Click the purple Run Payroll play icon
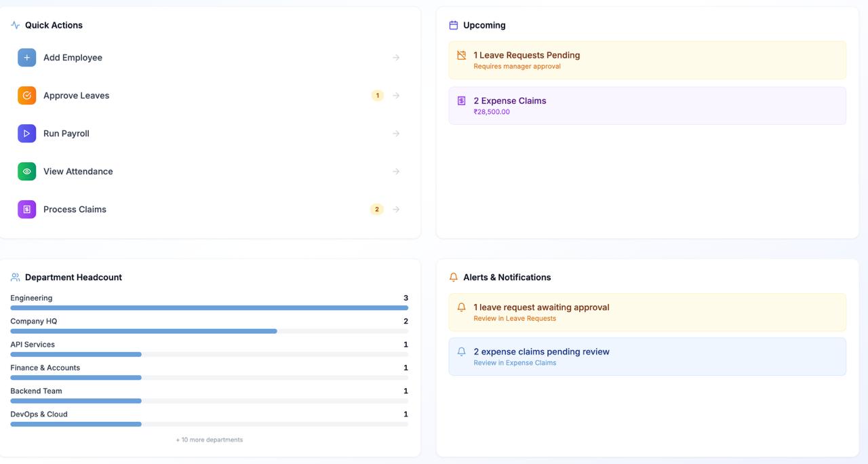The width and height of the screenshot is (868, 464). tap(26, 134)
